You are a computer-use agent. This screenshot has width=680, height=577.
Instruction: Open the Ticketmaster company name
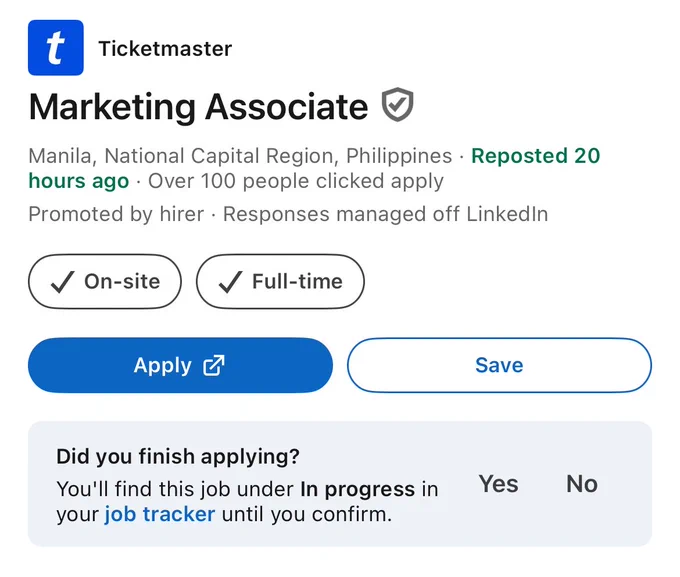click(165, 49)
